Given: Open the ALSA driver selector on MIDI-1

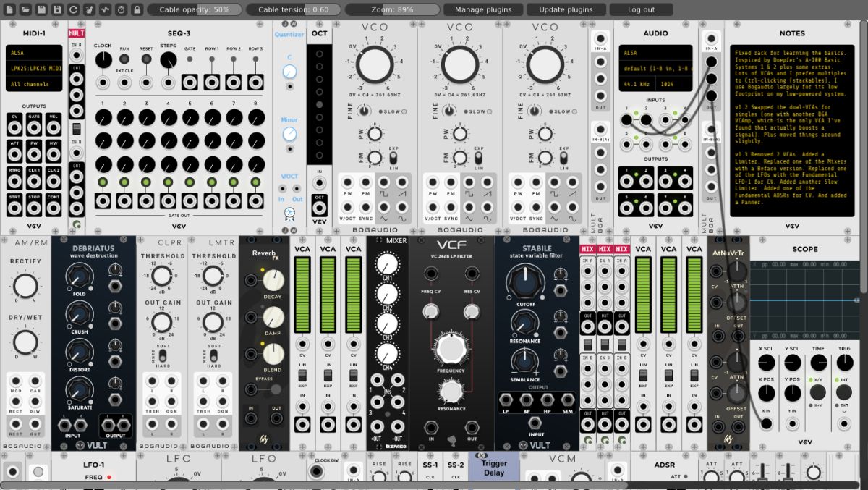Looking at the screenshot, I should (x=35, y=53).
